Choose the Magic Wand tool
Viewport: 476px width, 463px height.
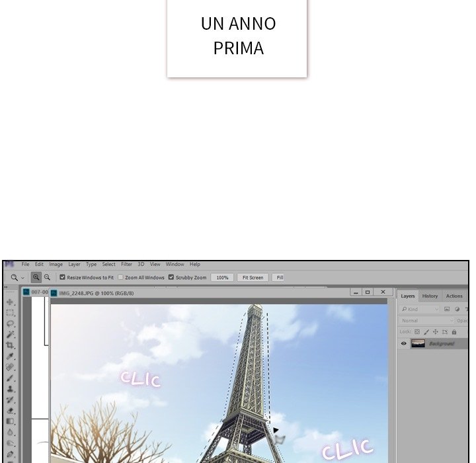click(x=10, y=334)
